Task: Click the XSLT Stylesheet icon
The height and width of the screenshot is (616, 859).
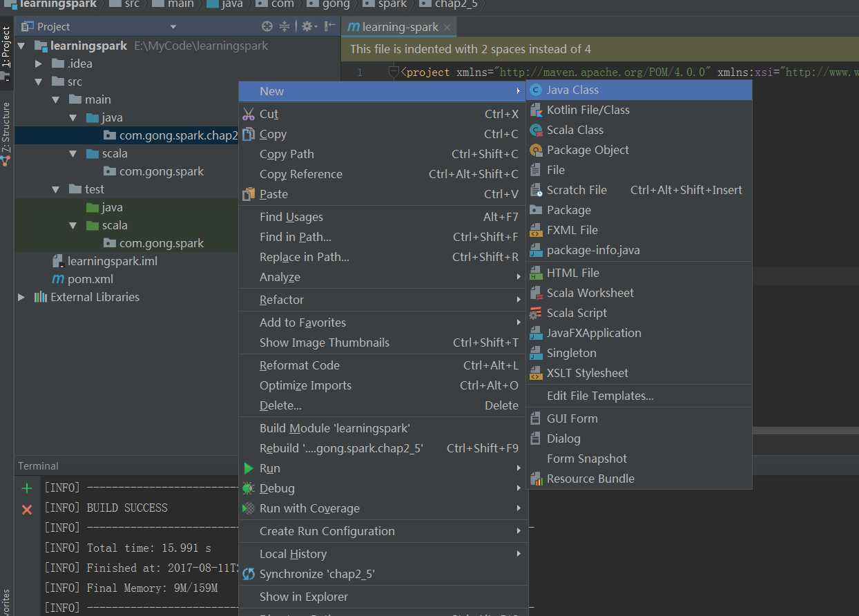Action: pyautogui.click(x=536, y=373)
